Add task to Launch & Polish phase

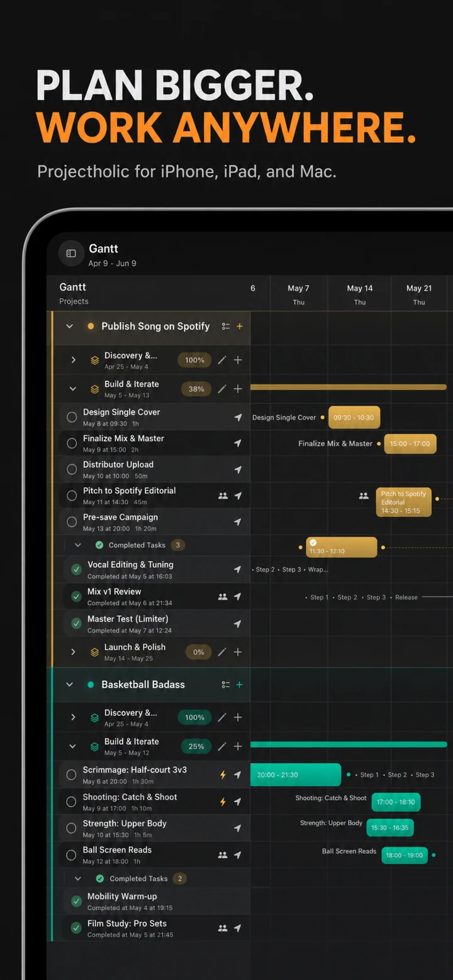coord(238,652)
